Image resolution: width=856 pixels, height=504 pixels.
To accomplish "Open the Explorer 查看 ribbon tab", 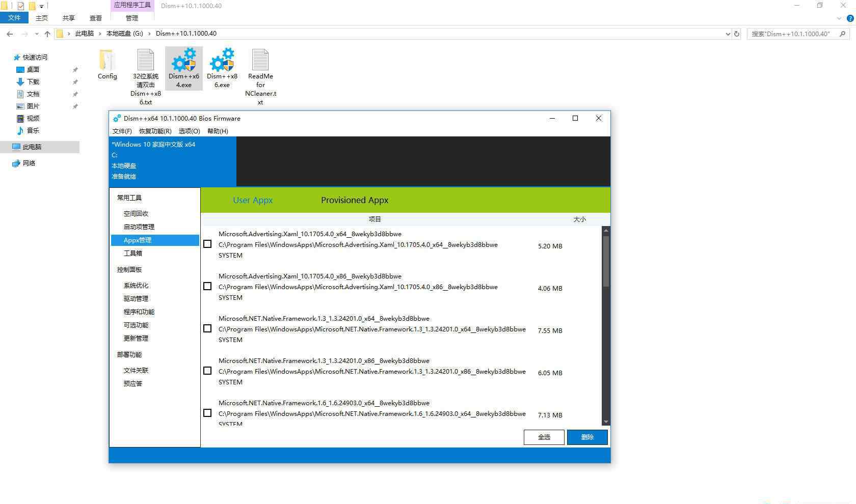I will (x=95, y=18).
